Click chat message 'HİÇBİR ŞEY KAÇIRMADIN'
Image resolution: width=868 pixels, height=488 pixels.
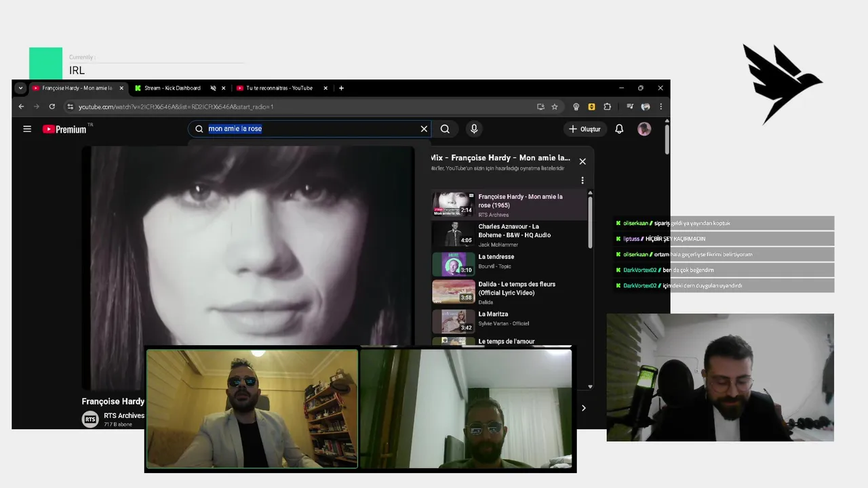coord(675,239)
